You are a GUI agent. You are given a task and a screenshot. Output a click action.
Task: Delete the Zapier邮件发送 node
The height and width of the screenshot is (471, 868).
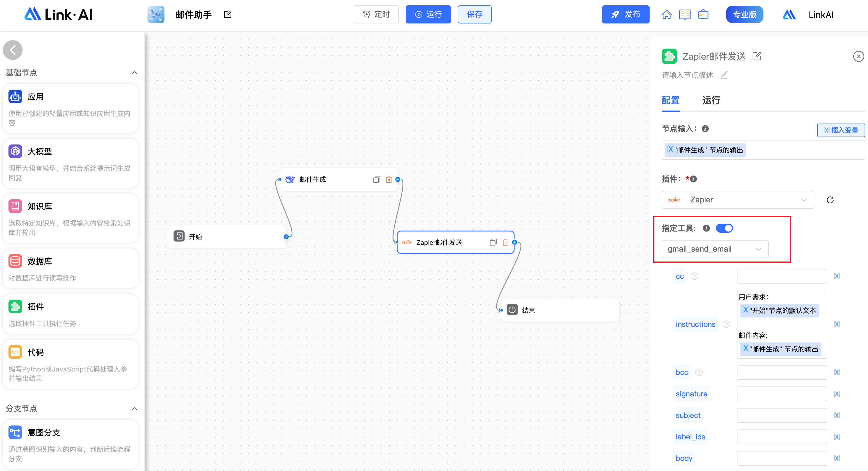[x=505, y=242]
